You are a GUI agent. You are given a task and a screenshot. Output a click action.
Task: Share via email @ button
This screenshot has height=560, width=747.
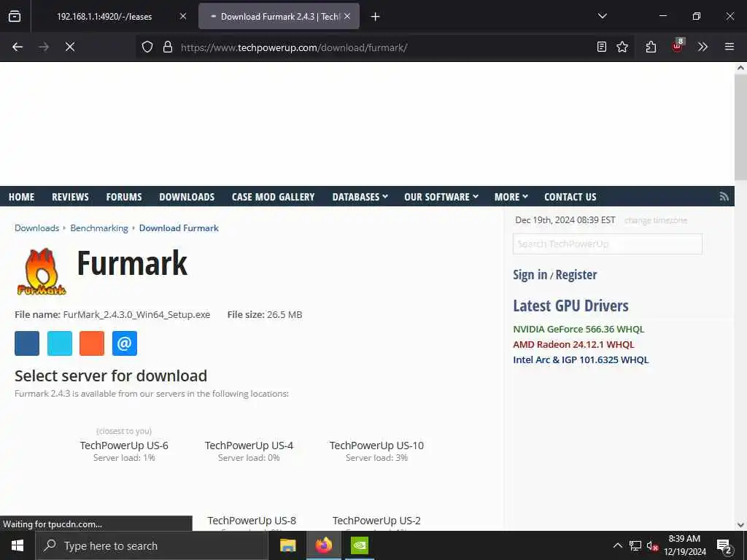coord(124,343)
